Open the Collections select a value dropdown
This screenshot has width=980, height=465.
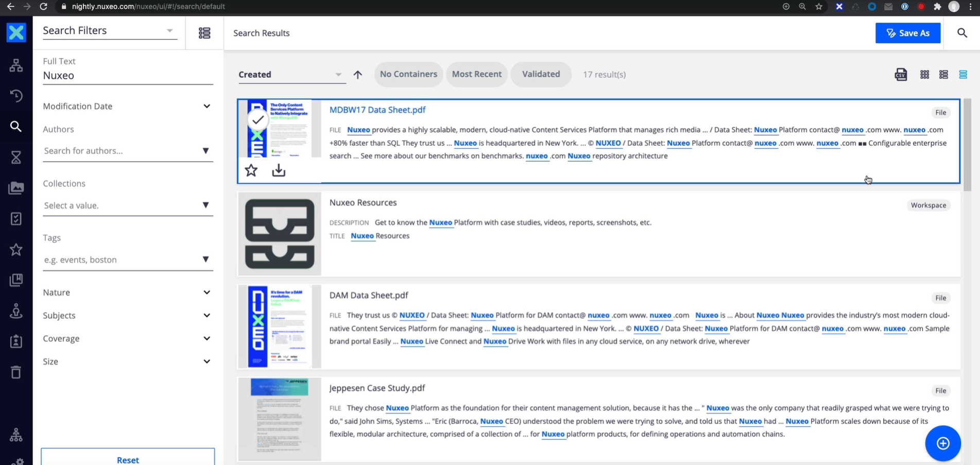point(127,205)
